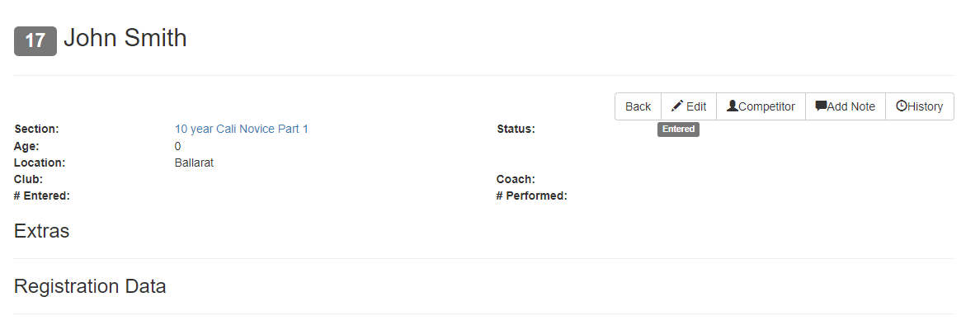Image resolution: width=980 pixels, height=330 pixels.
Task: Click the Age field label
Action: point(26,146)
